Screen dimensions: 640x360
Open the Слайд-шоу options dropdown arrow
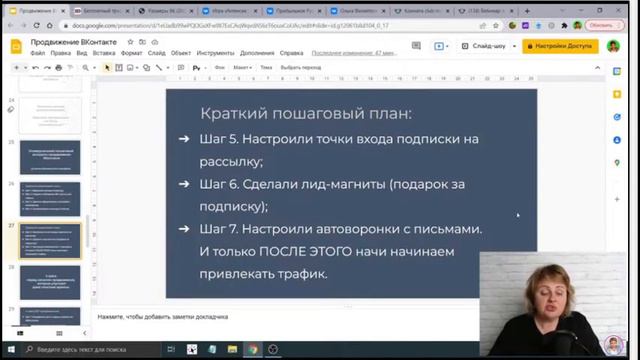click(514, 46)
